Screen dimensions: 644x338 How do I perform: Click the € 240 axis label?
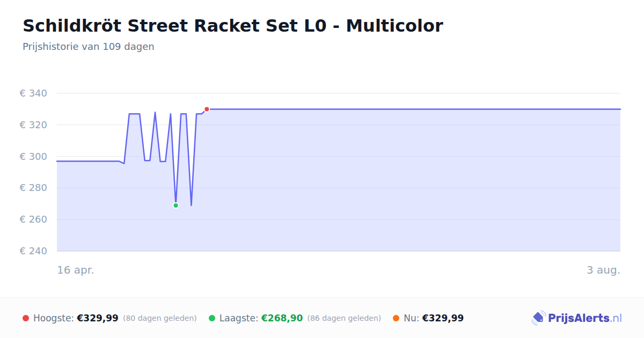coord(33,251)
